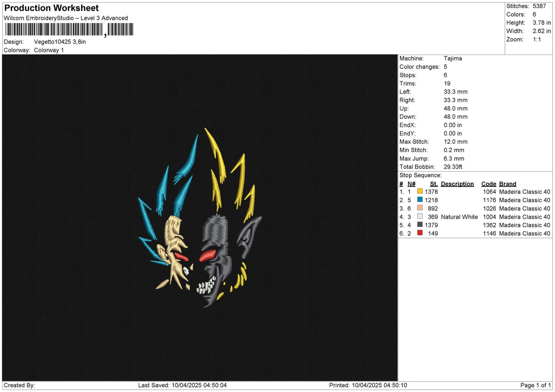Click the 'Natural White' description
Viewport: 555px width, 392px height.
459,217
